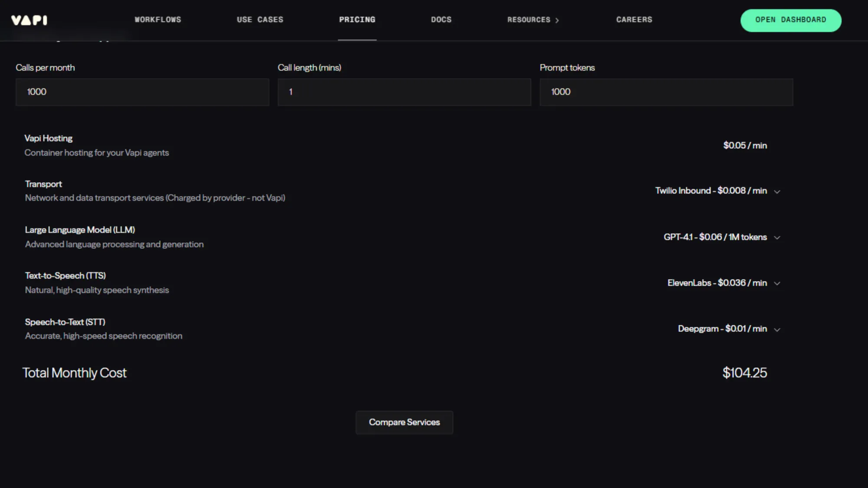The image size is (868, 488).
Task: Select the Pricing tab
Action: point(357,20)
